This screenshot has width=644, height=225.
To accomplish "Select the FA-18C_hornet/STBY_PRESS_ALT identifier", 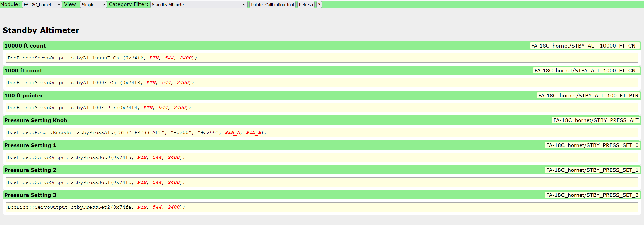I will pyautogui.click(x=596, y=120).
